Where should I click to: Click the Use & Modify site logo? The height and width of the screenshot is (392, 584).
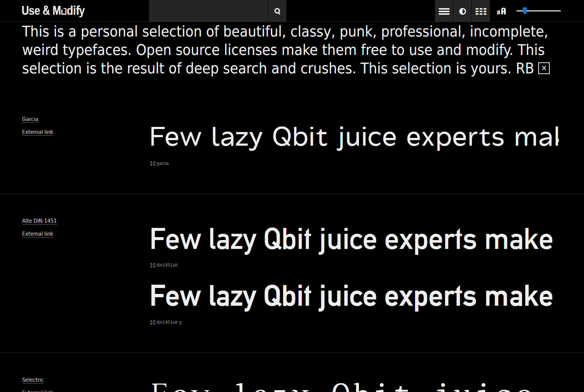53,11
